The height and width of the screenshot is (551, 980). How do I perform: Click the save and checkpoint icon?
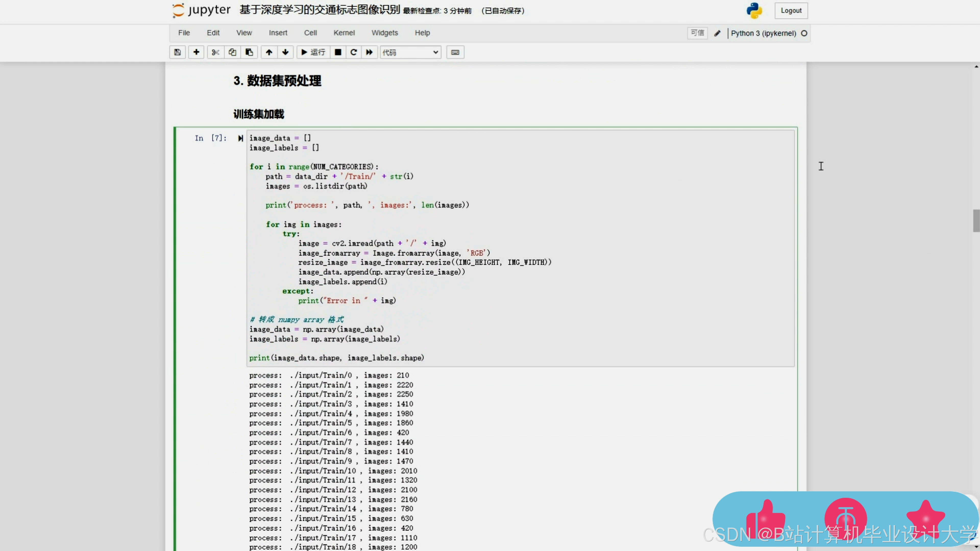(x=177, y=52)
